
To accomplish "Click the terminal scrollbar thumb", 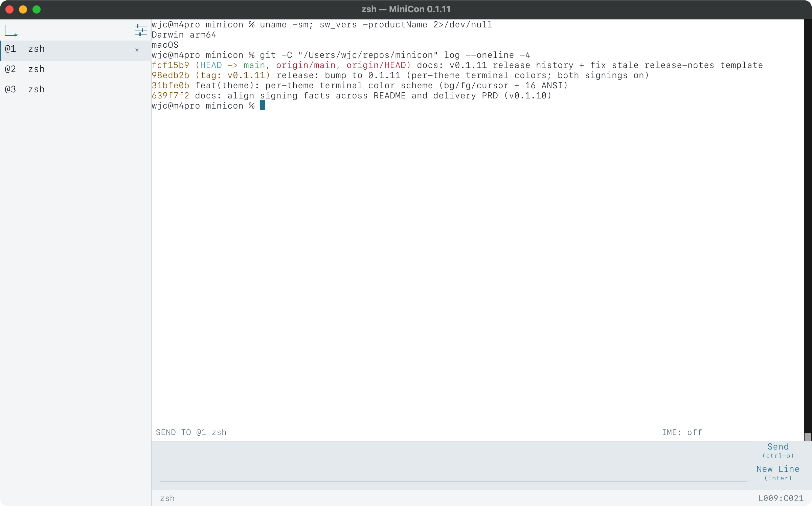I will 808,437.
